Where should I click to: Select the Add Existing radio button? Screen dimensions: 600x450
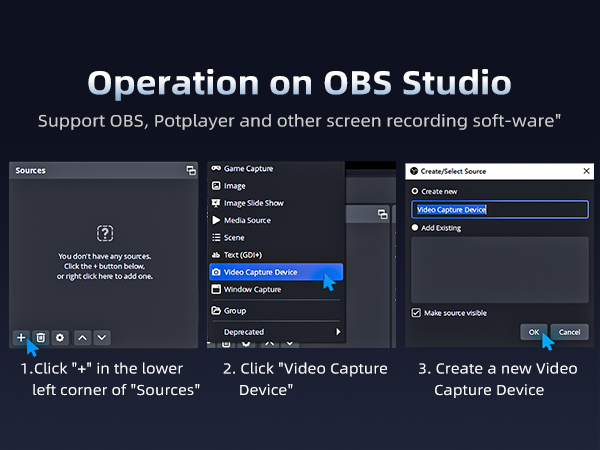pyautogui.click(x=416, y=228)
